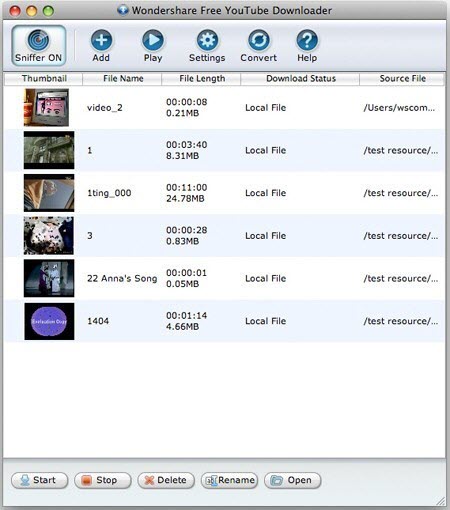
Task: Click the Convert icon in toolbar
Action: [x=259, y=40]
